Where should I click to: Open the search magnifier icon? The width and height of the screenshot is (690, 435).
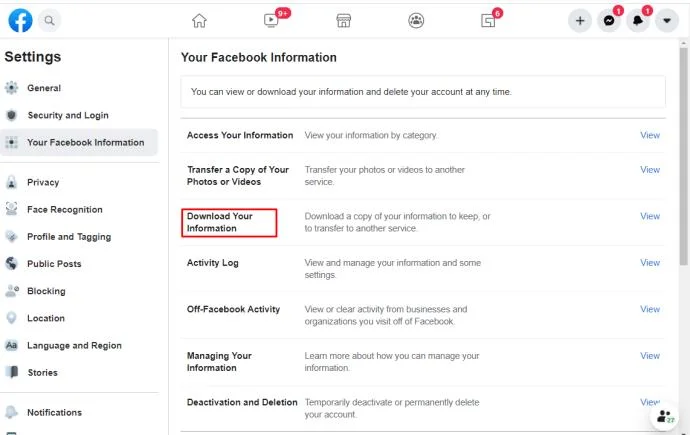49,20
